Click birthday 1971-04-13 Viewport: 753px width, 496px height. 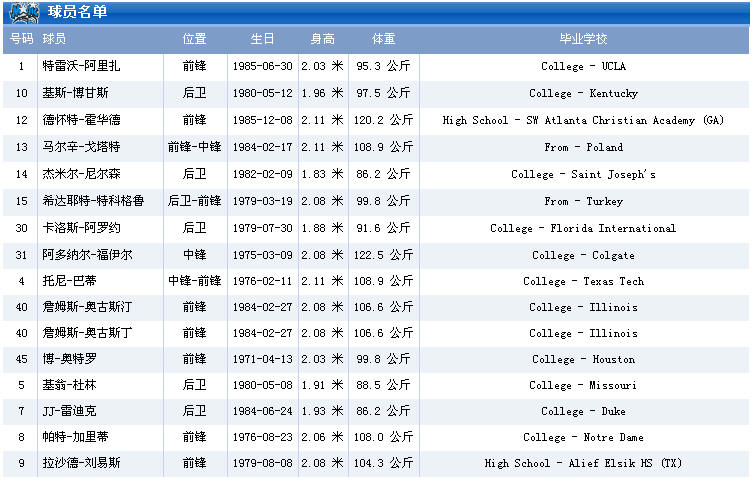[262, 358]
